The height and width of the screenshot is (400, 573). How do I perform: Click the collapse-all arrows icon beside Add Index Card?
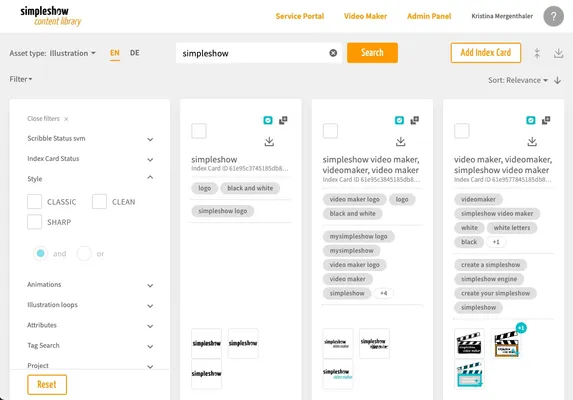click(x=537, y=53)
